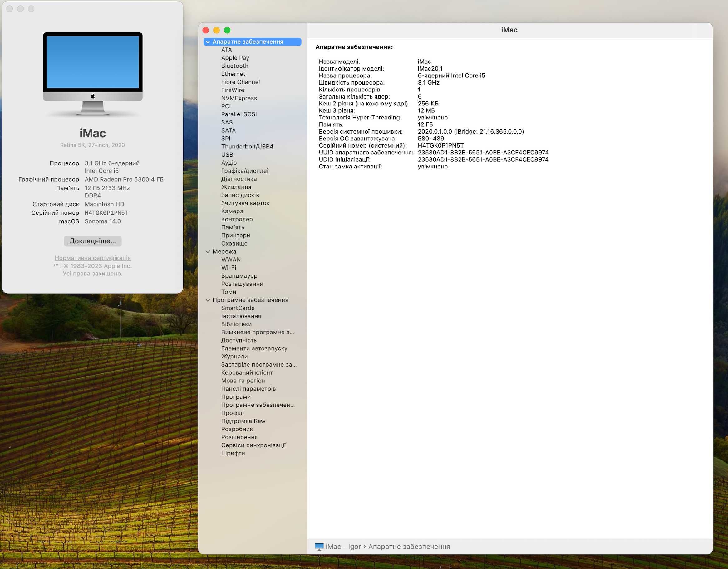This screenshot has height=569, width=728.
Task: Select Thunderbolt/USB4 in the sidebar
Action: click(247, 147)
